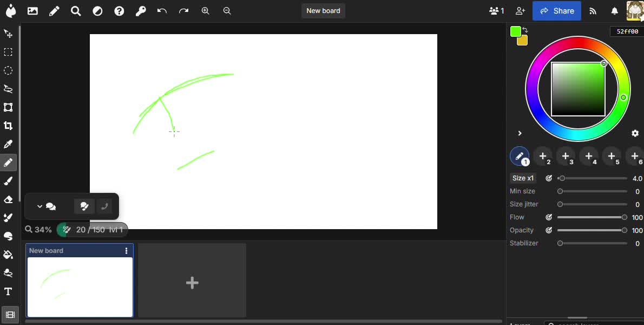
Task: Click the image icon in top bar
Action: (x=32, y=11)
